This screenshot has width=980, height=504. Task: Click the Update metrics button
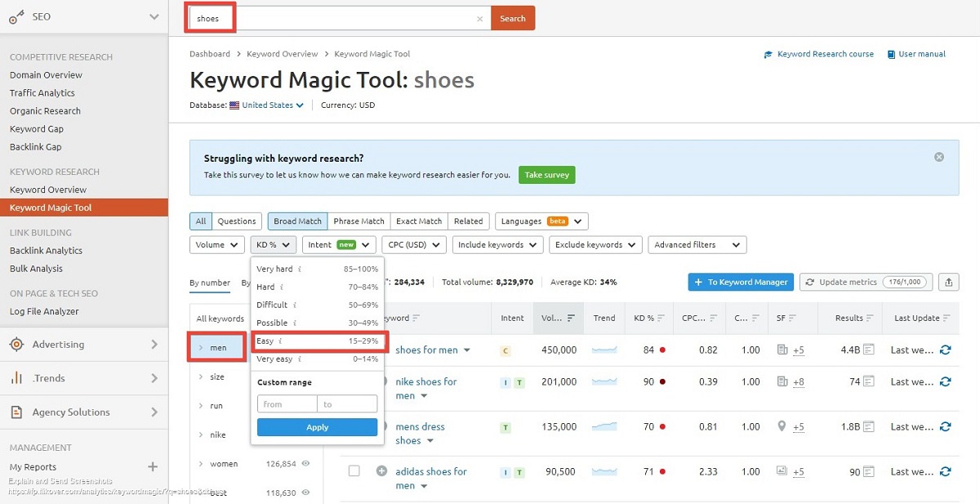click(x=866, y=282)
